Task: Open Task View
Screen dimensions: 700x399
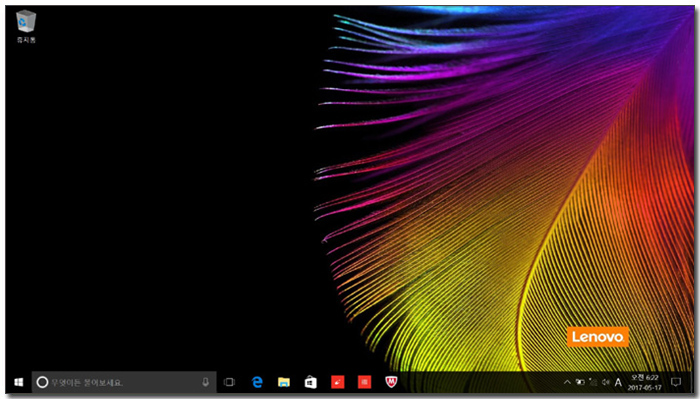Action: (229, 382)
